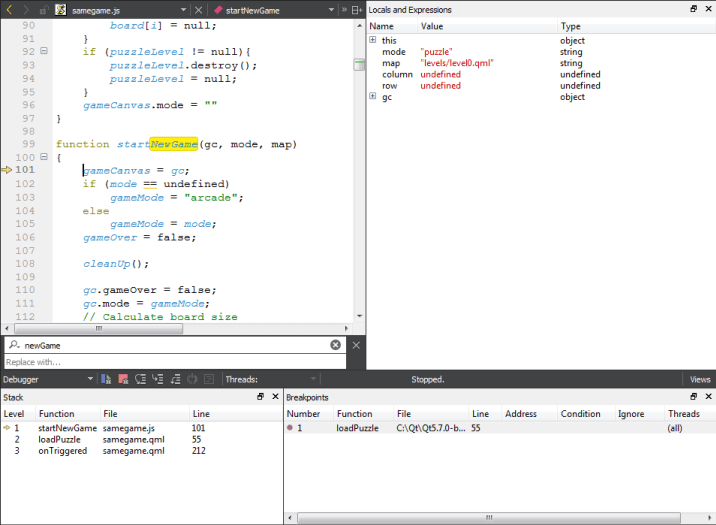Image resolution: width=716 pixels, height=525 pixels.
Task: Click the go back navigation arrow
Action: (9, 10)
